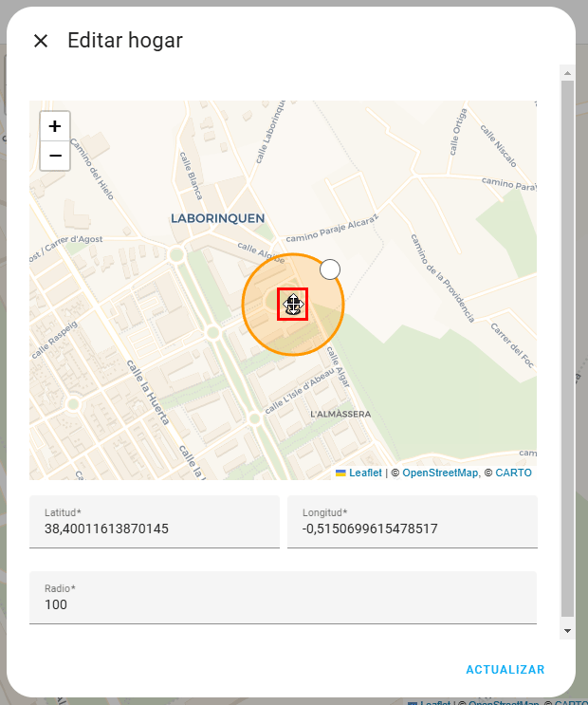Click the Editar hogar dialog title
This screenshot has height=705, width=588.
click(x=125, y=41)
